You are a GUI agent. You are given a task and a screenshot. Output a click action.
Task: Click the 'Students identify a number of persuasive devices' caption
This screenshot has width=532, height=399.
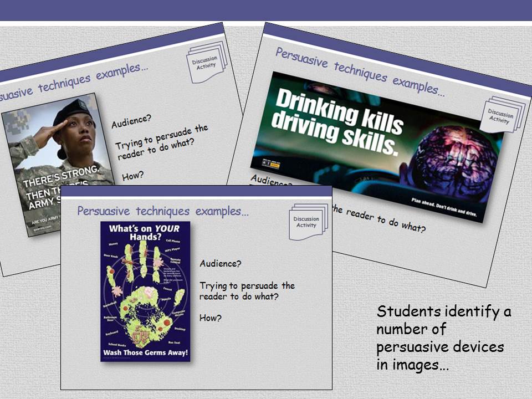[443, 338]
